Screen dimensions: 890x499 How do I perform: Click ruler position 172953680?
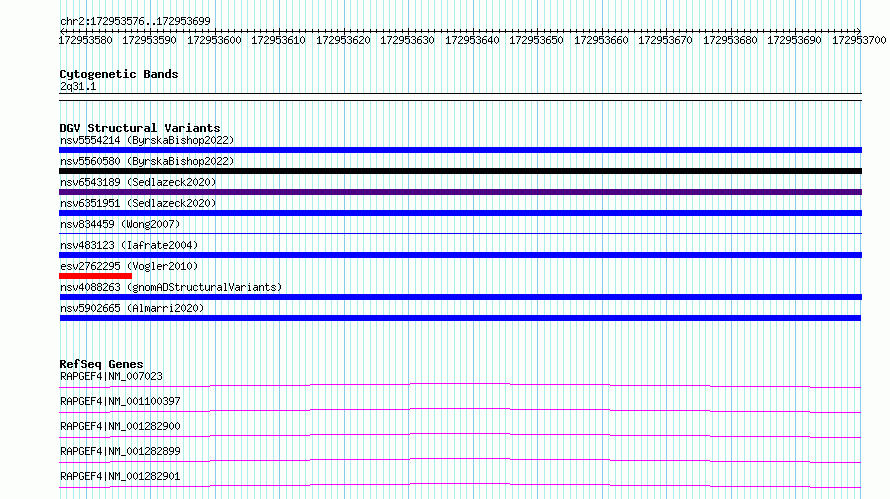click(729, 40)
